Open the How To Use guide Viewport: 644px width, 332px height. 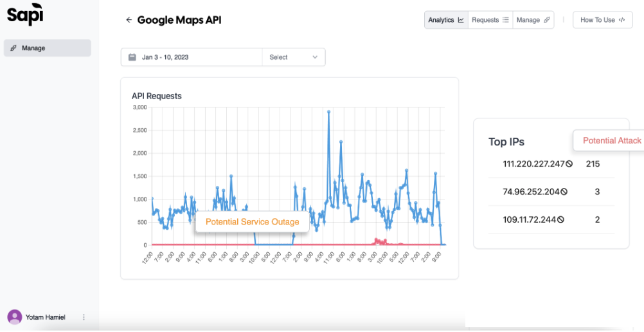coord(602,20)
